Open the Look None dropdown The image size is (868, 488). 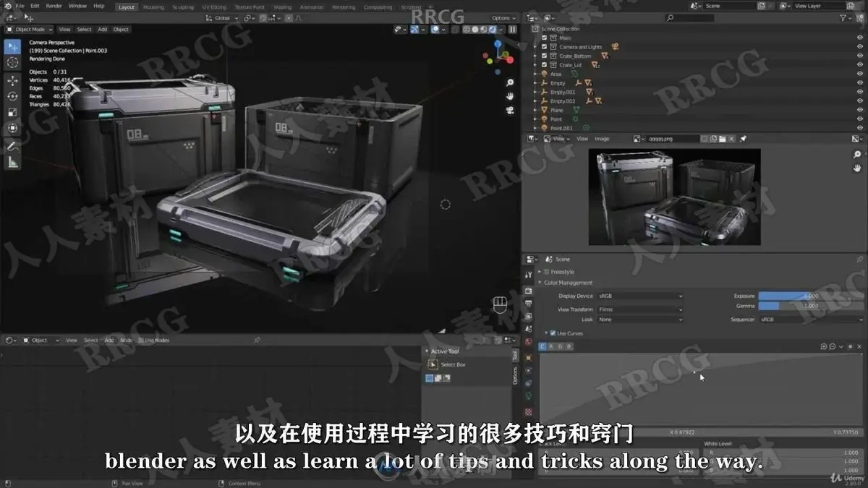(640, 319)
